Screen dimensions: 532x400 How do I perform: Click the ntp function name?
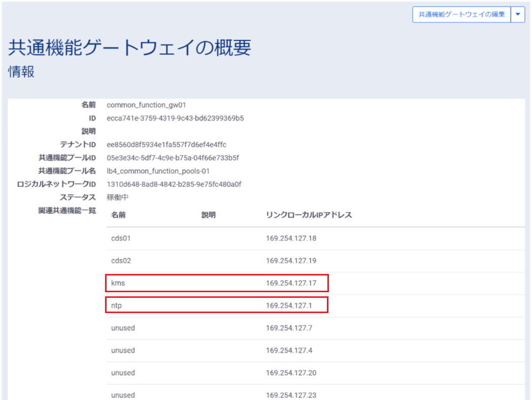[116, 305]
